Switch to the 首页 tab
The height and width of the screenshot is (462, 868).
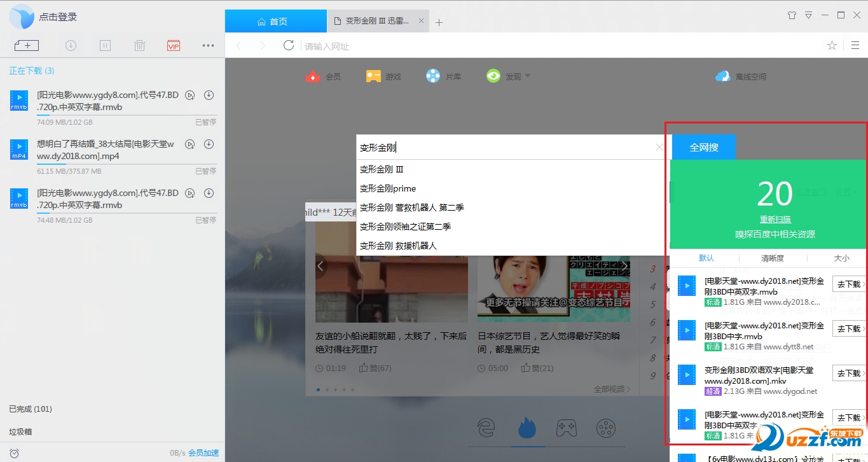(x=276, y=21)
